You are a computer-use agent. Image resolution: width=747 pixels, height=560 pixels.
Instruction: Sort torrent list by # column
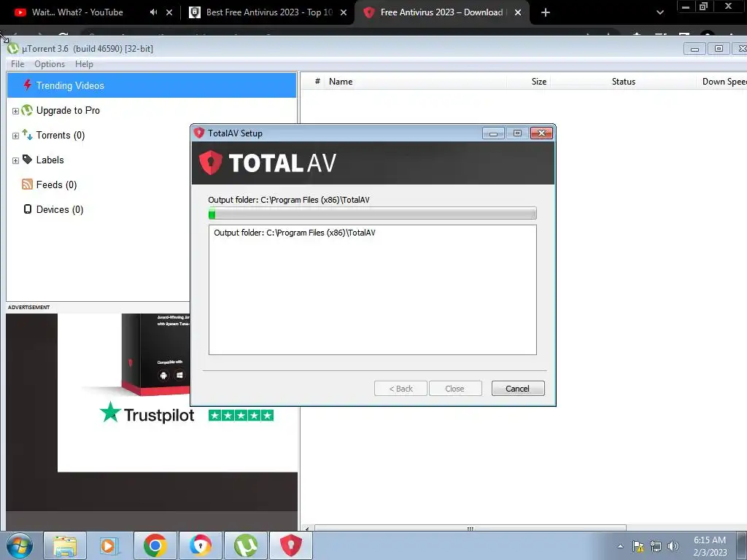point(317,82)
